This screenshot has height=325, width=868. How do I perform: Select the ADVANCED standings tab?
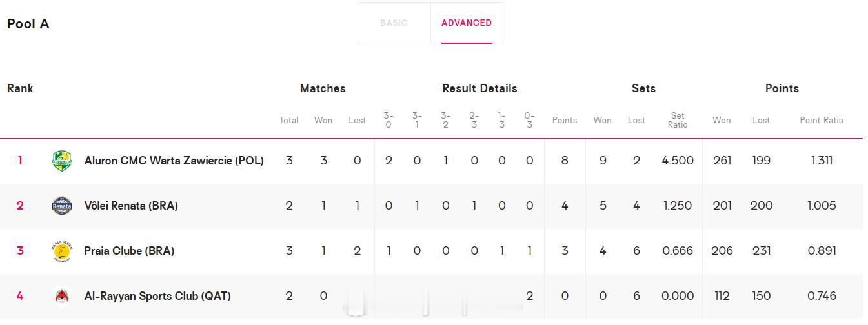click(467, 23)
